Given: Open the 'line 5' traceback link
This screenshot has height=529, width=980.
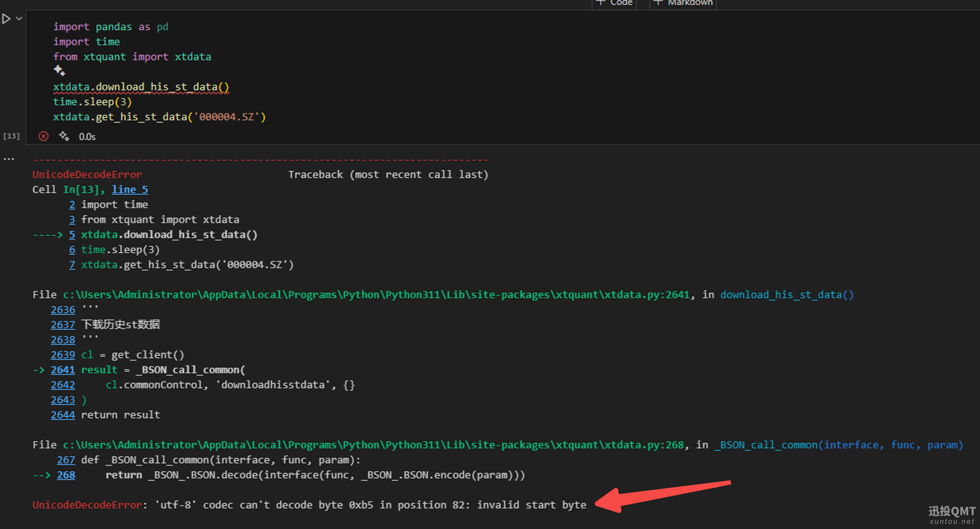Looking at the screenshot, I should point(130,190).
